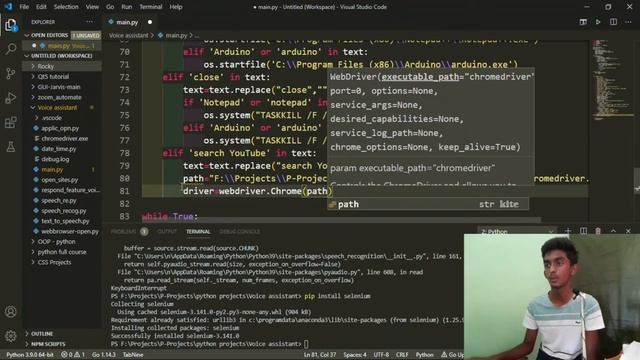Open the Manage gear icon
Image resolution: width=640 pixels, height=360 pixels.
point(11,336)
